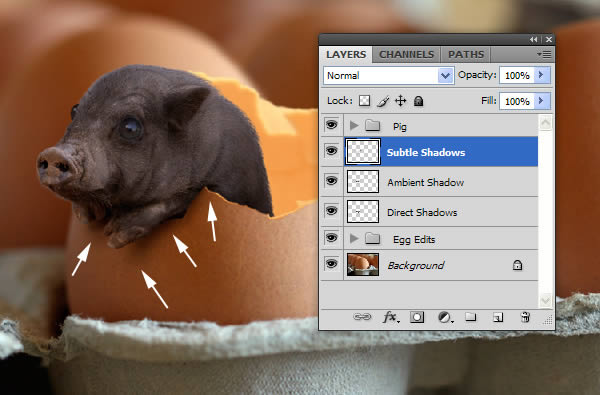
Task: Create a new group folder icon
Action: (471, 317)
